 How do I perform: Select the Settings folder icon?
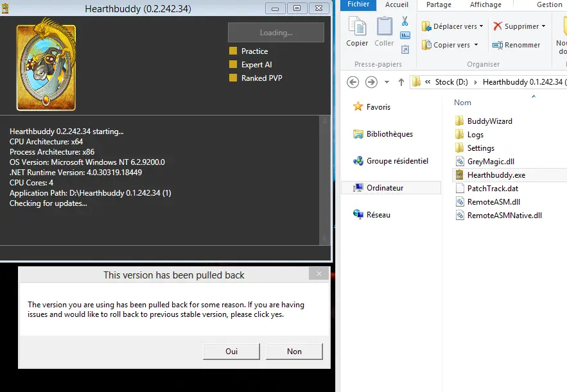point(459,148)
